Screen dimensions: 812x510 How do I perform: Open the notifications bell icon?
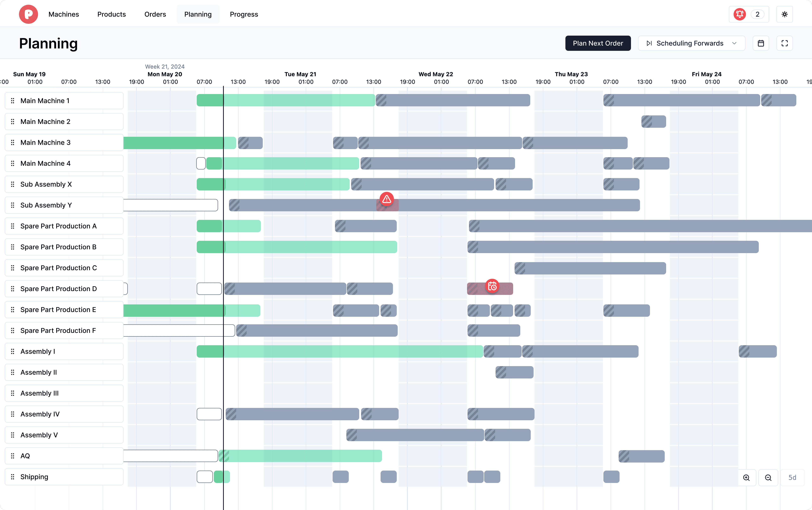pyautogui.click(x=739, y=14)
